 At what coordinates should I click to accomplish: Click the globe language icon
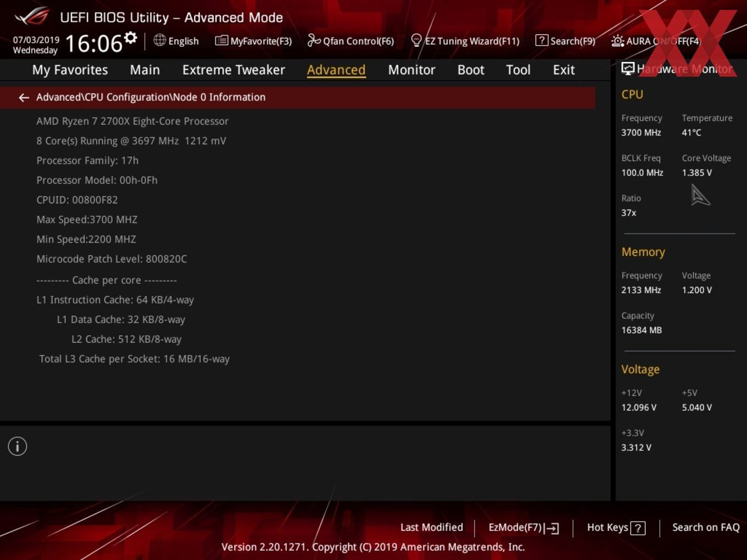pos(159,40)
